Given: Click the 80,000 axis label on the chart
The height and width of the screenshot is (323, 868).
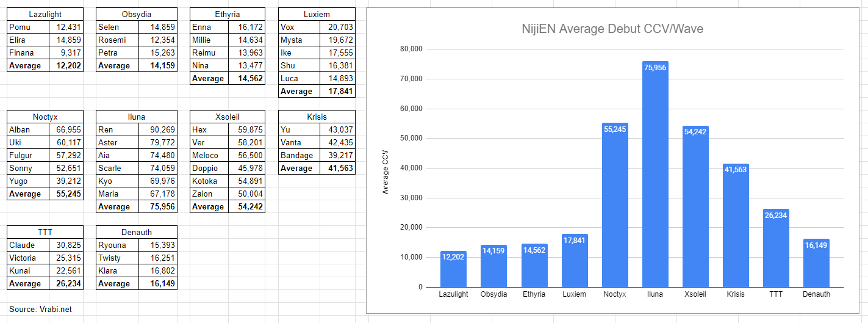Looking at the screenshot, I should click(411, 49).
